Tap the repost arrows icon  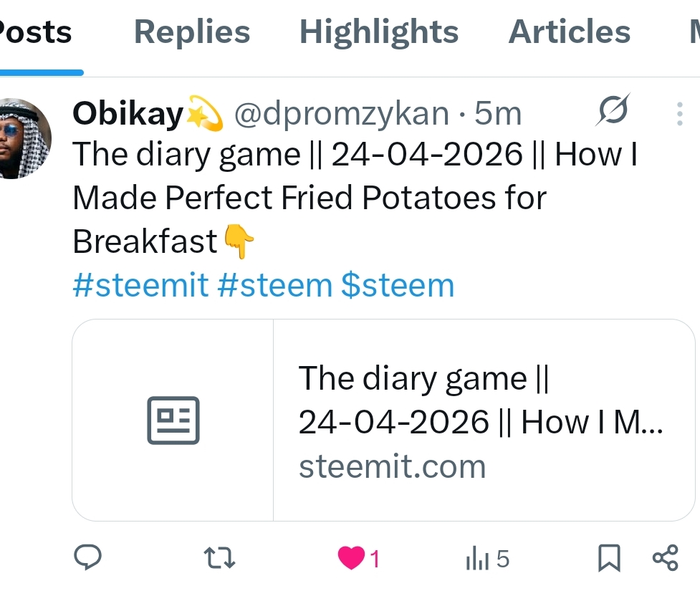[x=219, y=558]
